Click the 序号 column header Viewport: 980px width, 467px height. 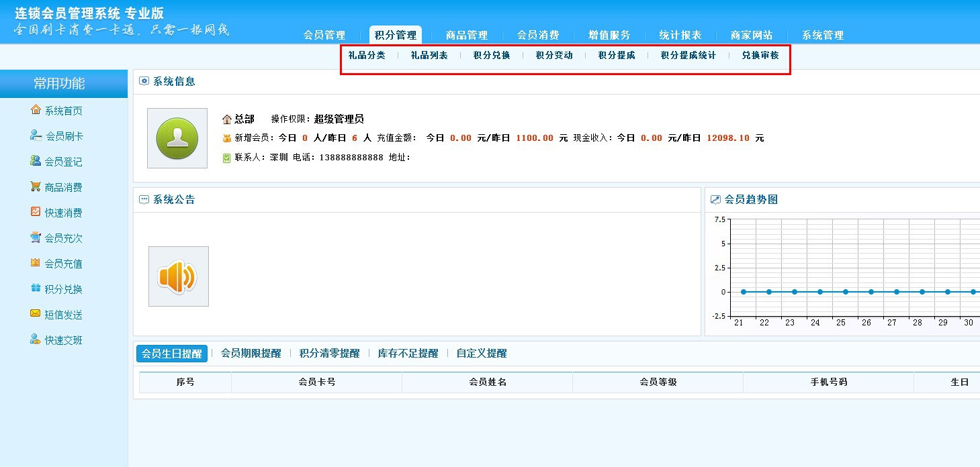pyautogui.click(x=185, y=382)
